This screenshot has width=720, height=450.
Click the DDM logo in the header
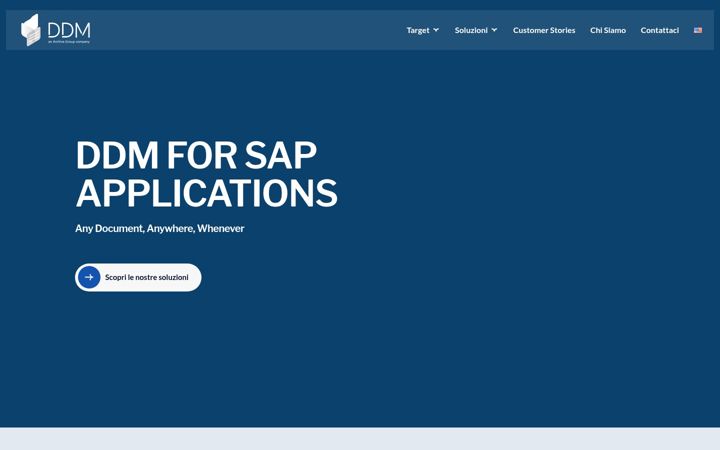click(x=56, y=30)
